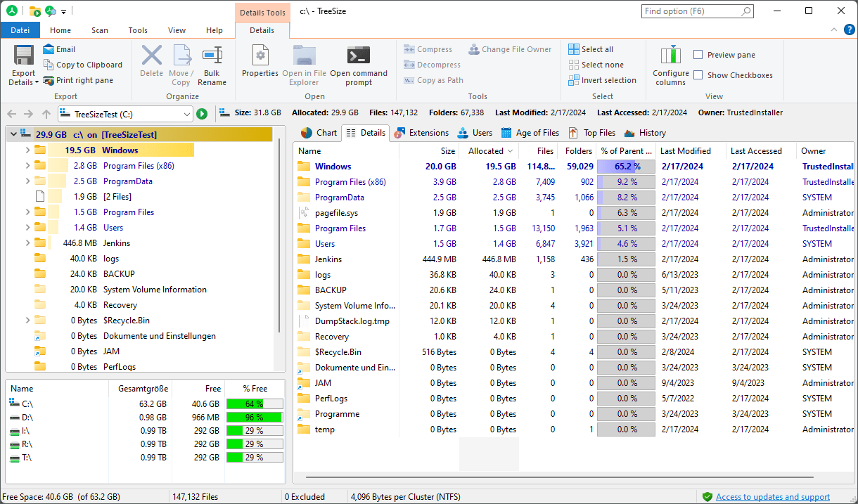This screenshot has width=858, height=504.
Task: Click the Find option search field
Action: pyautogui.click(x=698, y=11)
